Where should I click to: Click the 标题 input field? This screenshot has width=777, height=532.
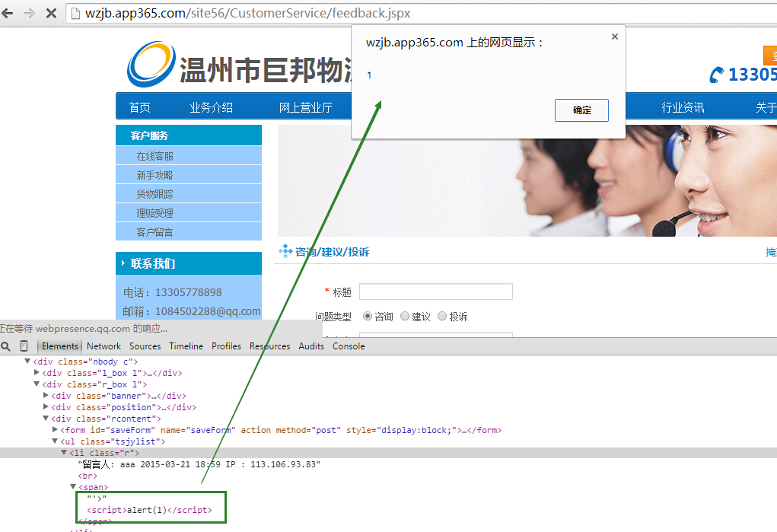pyautogui.click(x=436, y=291)
